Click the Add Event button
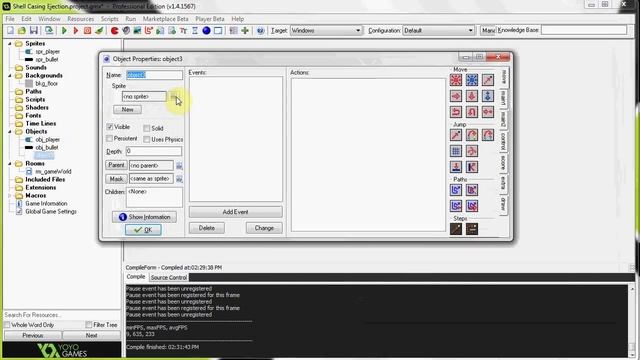The height and width of the screenshot is (360, 640). [x=236, y=212]
